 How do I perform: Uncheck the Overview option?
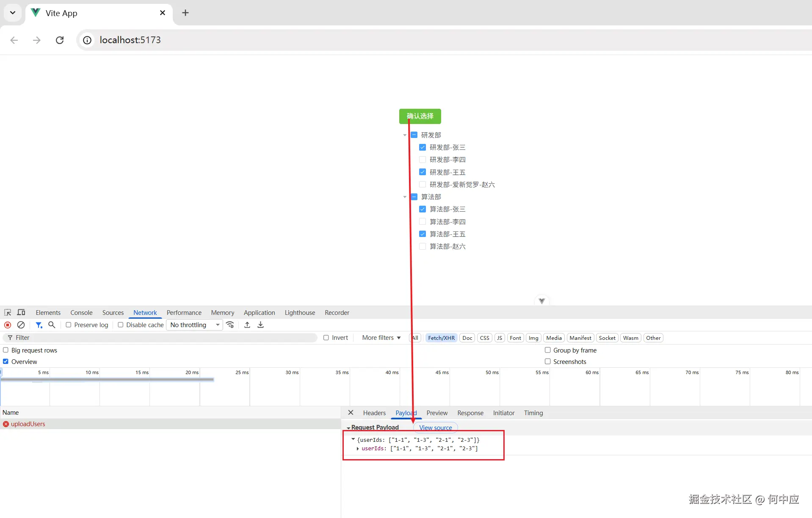pos(6,361)
